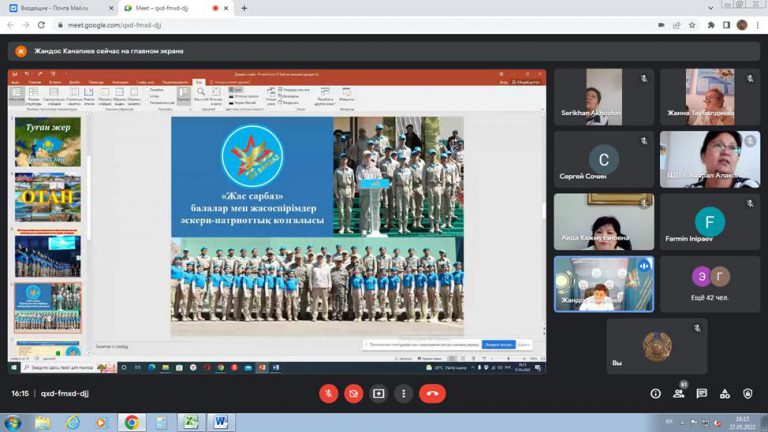This screenshot has height=432, width=768.
Task: Open the chat panel icon
Action: click(702, 394)
